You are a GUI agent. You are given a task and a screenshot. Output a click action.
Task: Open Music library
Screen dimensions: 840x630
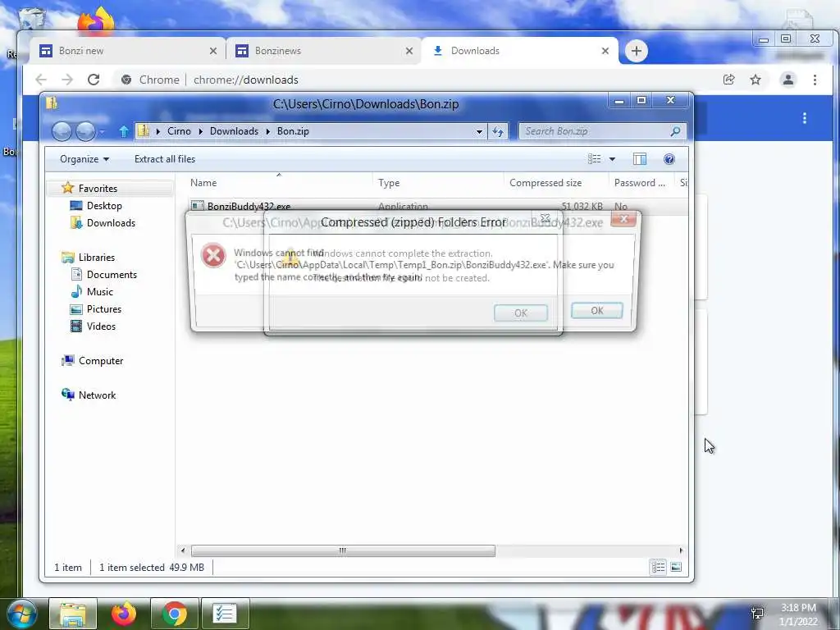pos(99,292)
